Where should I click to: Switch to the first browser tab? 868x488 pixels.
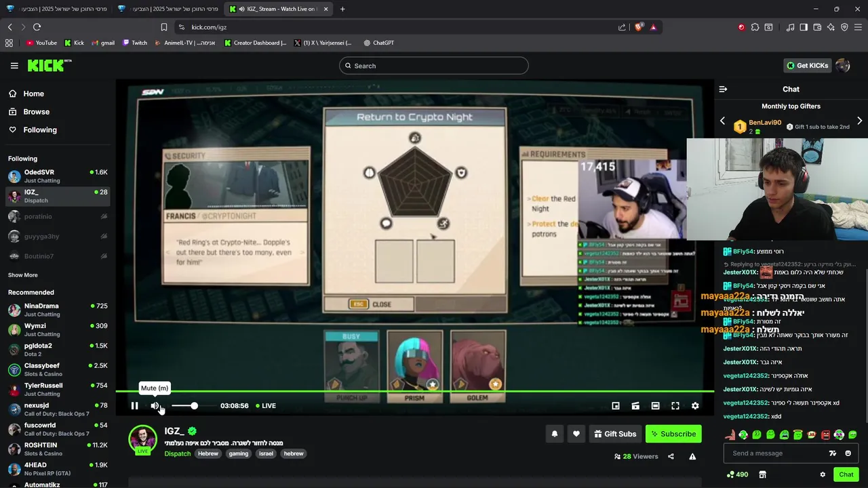click(x=56, y=9)
